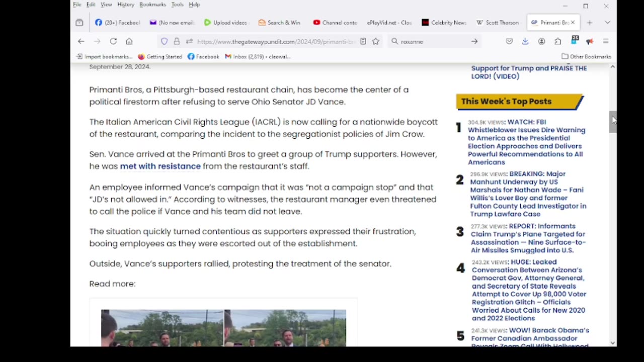Close the Primanti Bros tab
This screenshot has width=644, height=362.
[x=573, y=23]
